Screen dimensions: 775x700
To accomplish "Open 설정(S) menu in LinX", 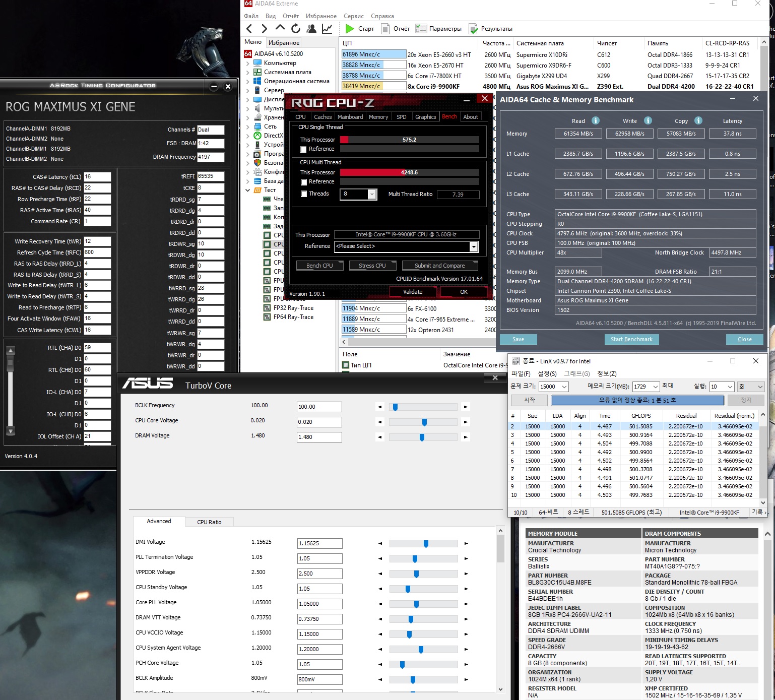I will 547,373.
